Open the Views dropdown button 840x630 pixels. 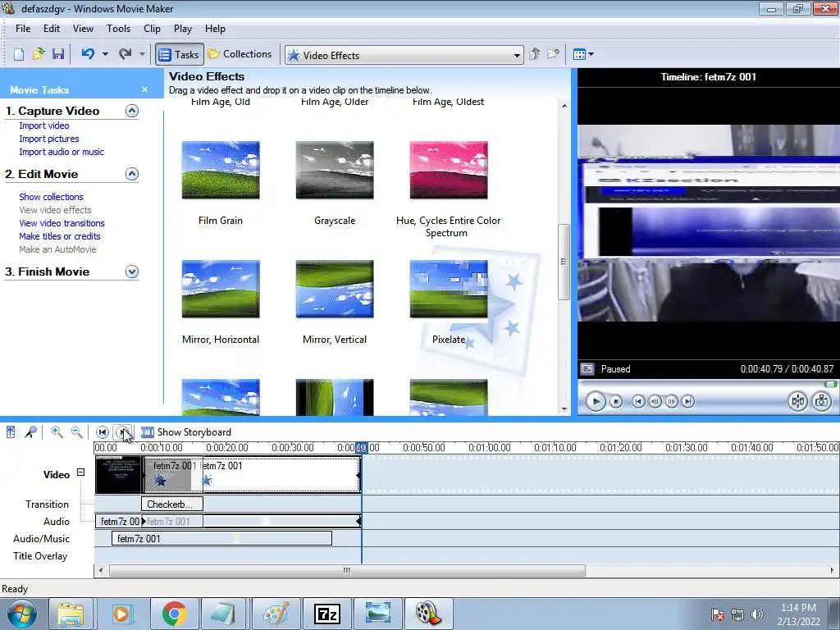point(583,54)
